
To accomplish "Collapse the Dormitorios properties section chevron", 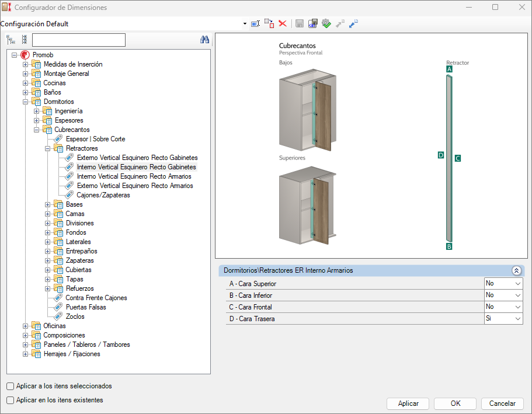I will click(x=516, y=271).
